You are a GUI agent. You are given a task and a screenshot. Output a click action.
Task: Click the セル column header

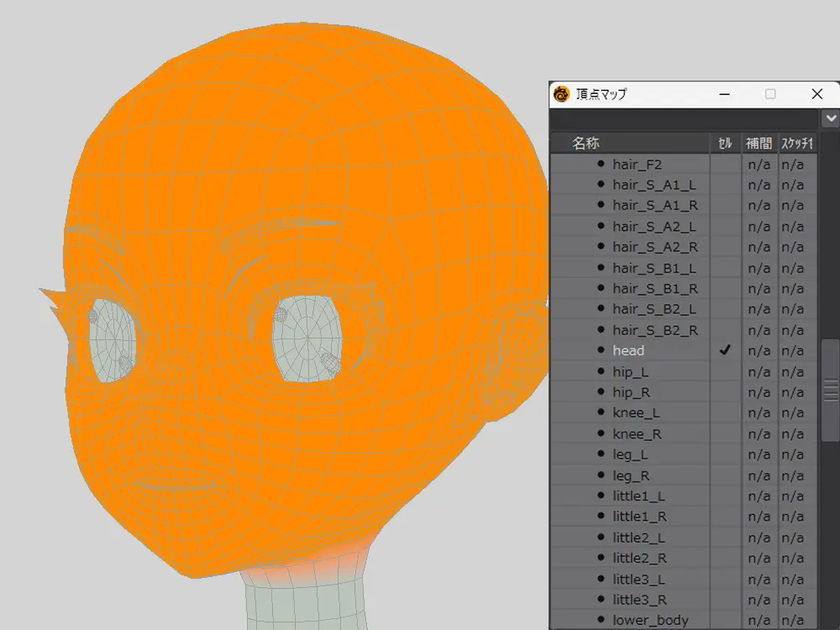tap(725, 143)
